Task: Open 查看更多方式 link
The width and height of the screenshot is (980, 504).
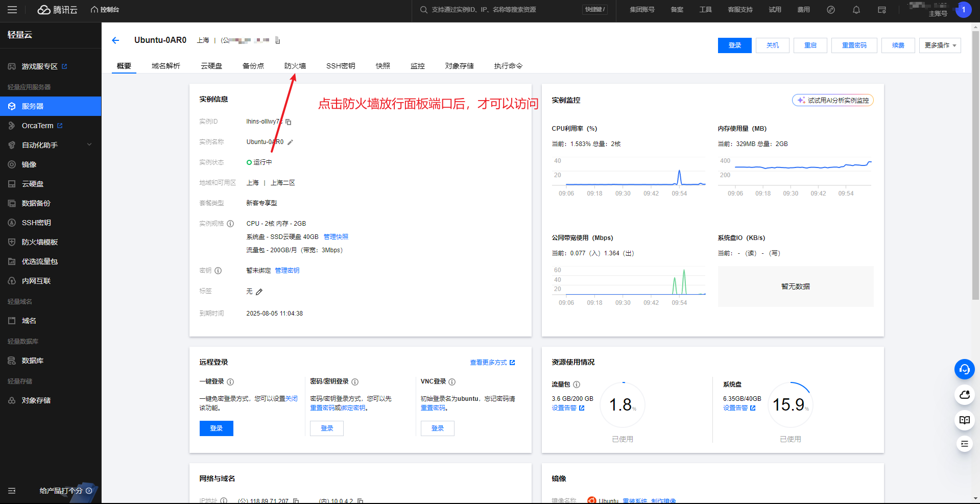Action: [x=492, y=363]
